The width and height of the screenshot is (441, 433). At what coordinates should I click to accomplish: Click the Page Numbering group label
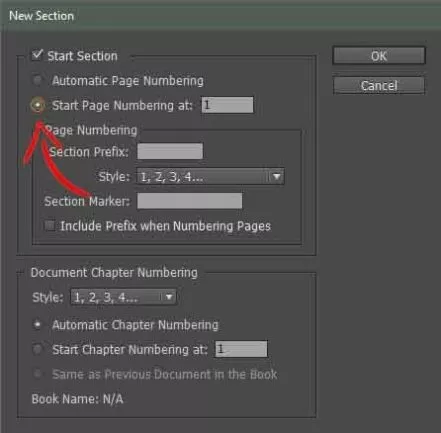[91, 130]
